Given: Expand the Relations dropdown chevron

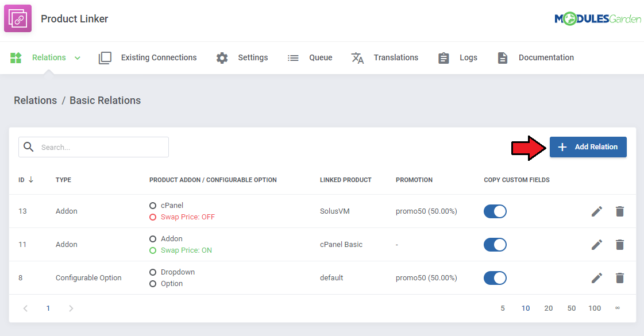Looking at the screenshot, I should (77, 58).
